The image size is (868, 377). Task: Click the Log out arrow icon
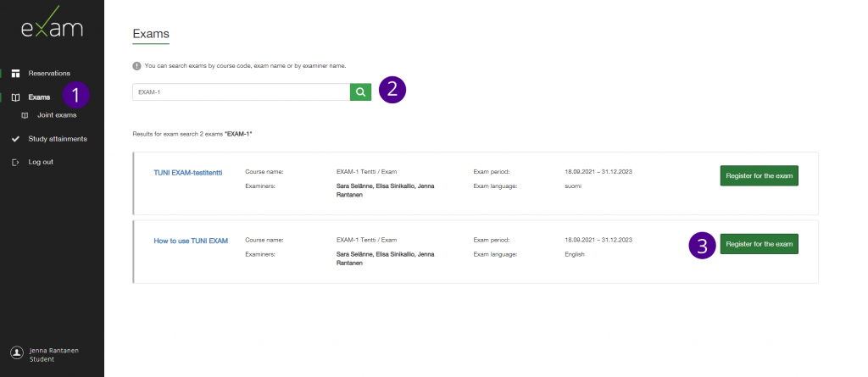click(15, 162)
